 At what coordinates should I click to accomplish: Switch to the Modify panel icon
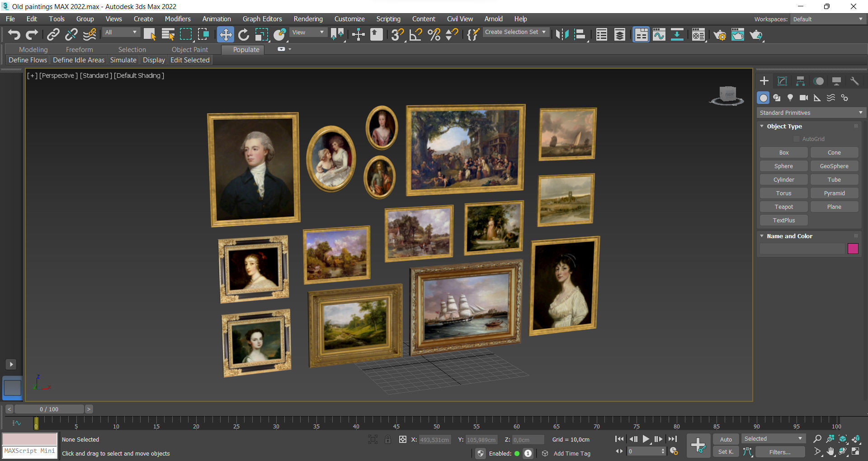(x=782, y=81)
